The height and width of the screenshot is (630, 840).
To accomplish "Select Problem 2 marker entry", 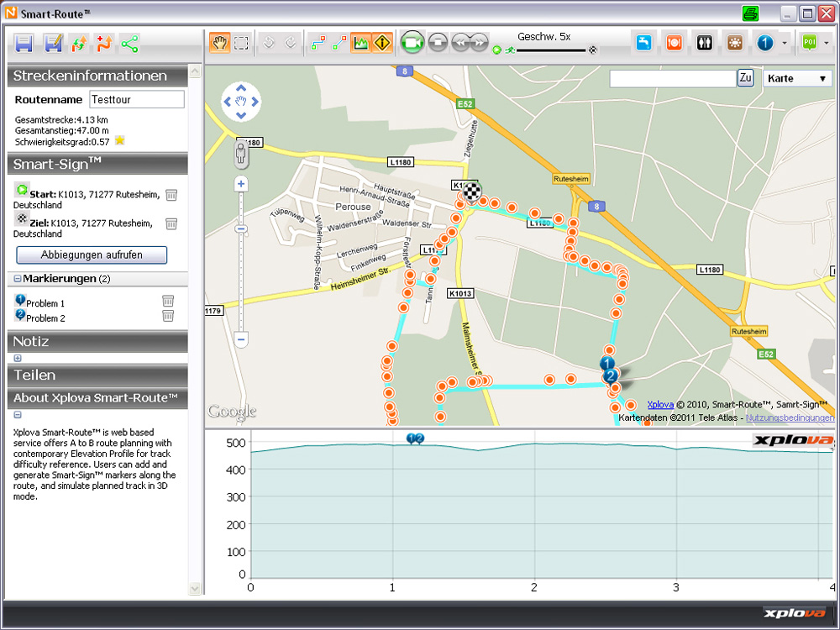I will [x=45, y=318].
